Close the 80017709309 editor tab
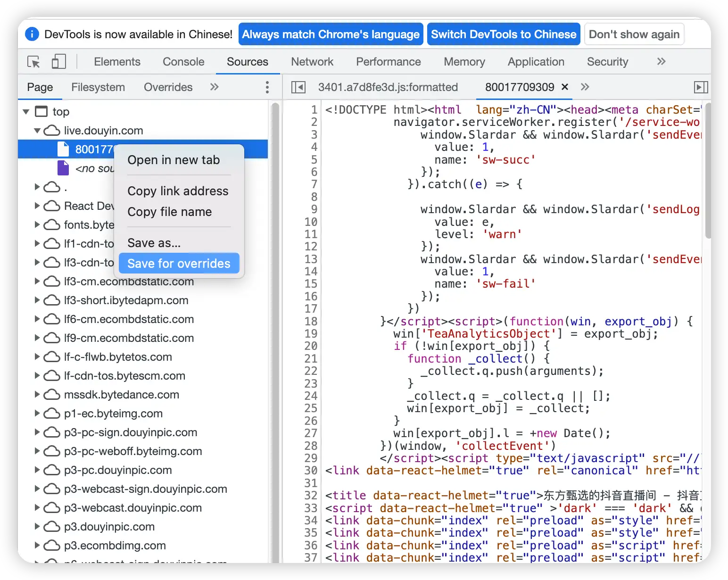 565,87
